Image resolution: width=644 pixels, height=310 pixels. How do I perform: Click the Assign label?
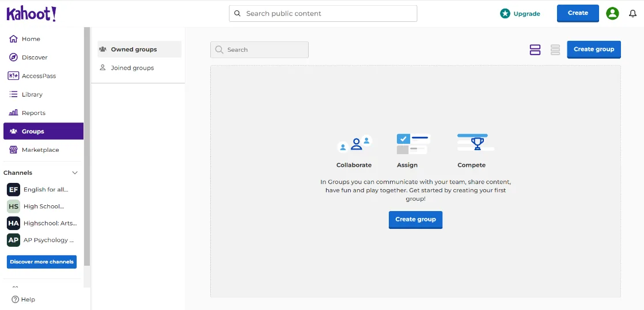pos(407,165)
